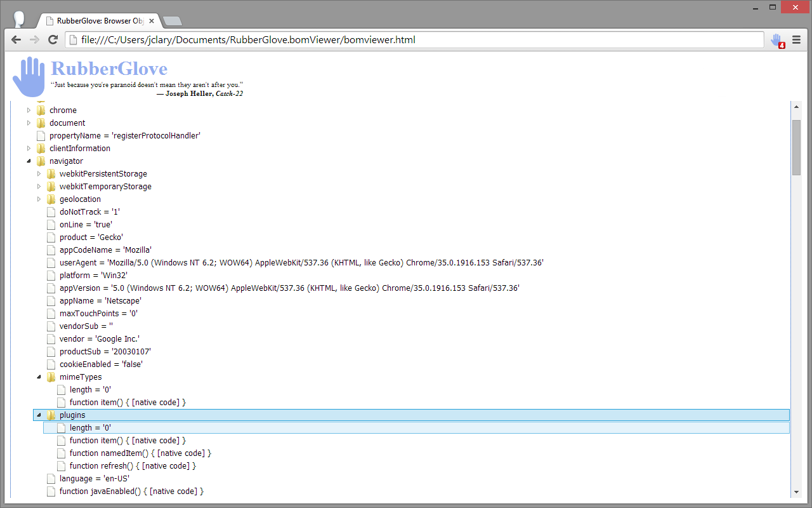Click the vertical scrollbar thumb

(796, 147)
